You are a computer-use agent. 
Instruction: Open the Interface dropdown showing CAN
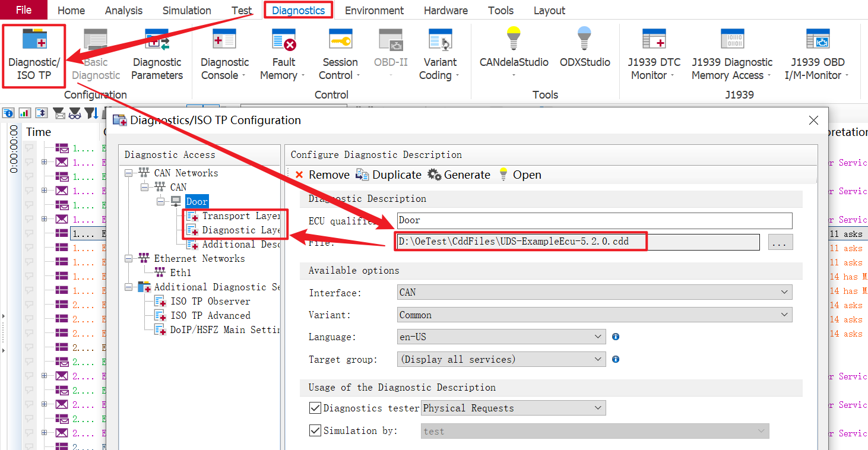[x=595, y=292]
